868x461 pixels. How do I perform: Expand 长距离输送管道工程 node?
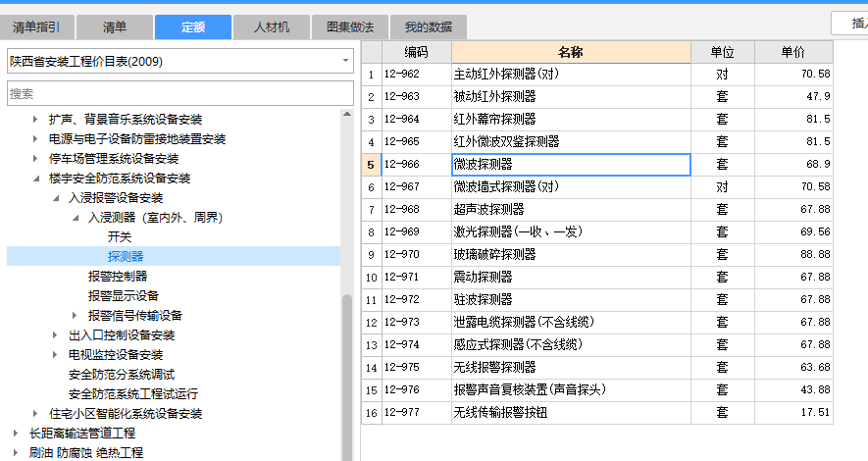[x=16, y=434]
